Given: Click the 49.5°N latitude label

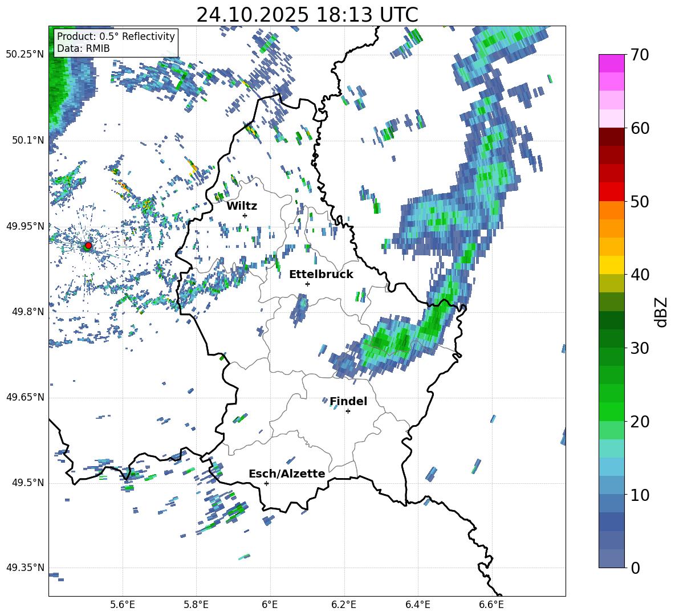Looking at the screenshot, I should coord(28,483).
